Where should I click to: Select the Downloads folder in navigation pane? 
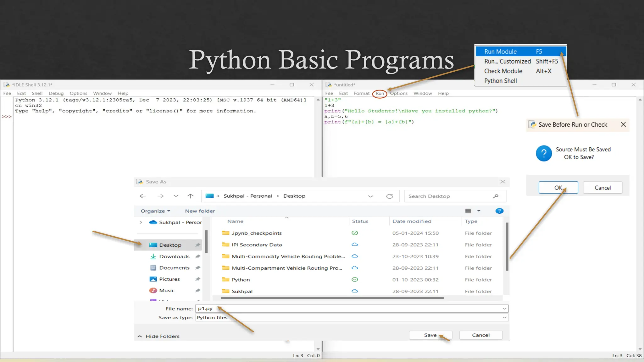click(174, 256)
